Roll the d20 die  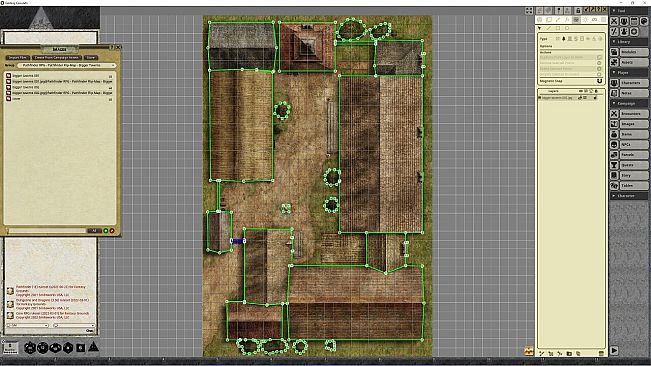(x=29, y=347)
